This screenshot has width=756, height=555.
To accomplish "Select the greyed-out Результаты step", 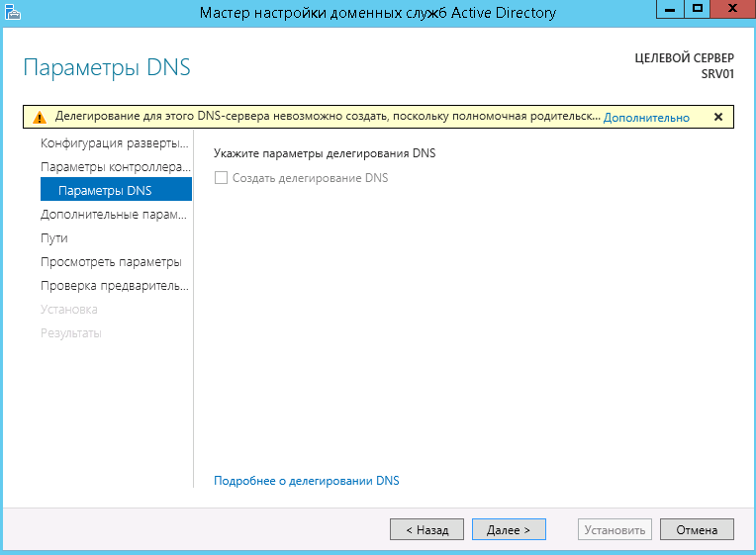I will click(71, 333).
